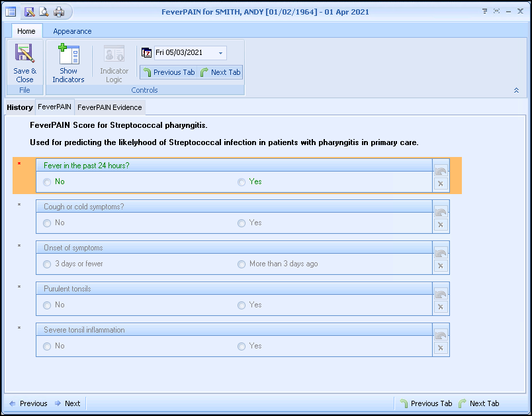Select Yes for Fever in the past 24 hours
Screen dimensions: 532x416
tap(242, 182)
